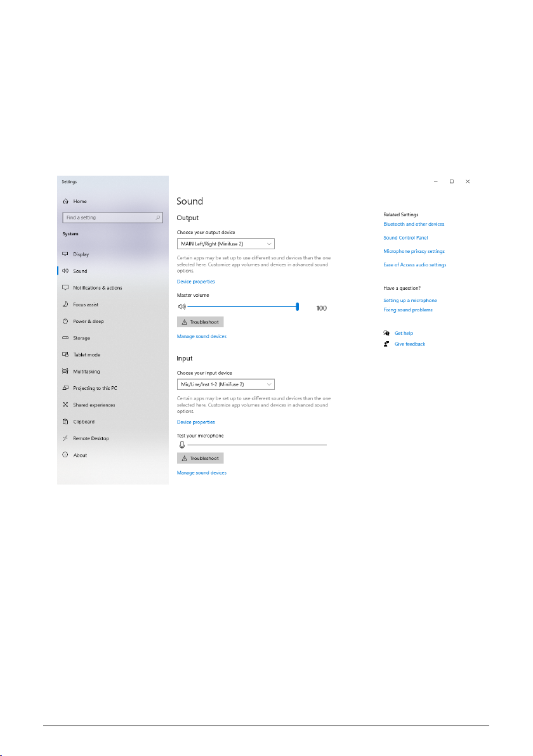Minimize the Settings window
The image size is (533, 756).
435,182
